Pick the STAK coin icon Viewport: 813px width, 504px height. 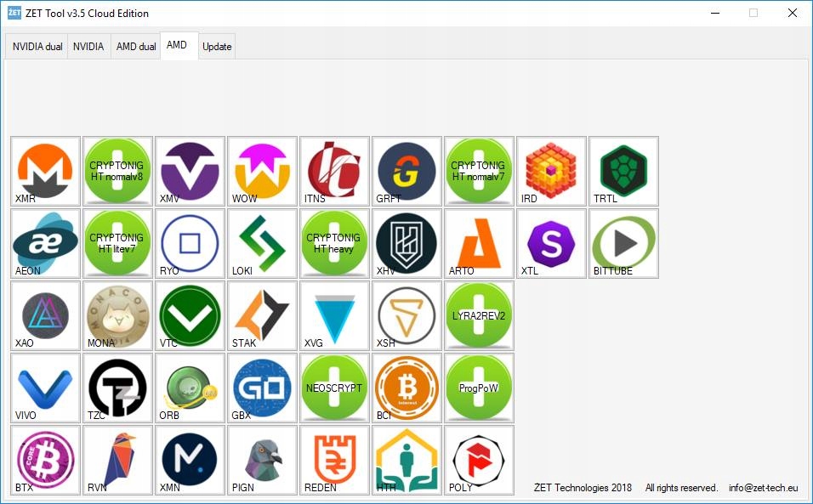(x=263, y=316)
